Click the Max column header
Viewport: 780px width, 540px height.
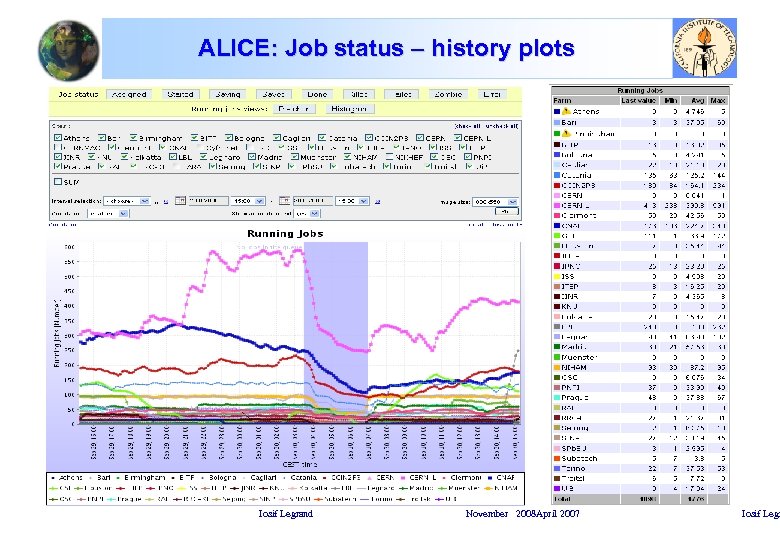click(x=718, y=100)
